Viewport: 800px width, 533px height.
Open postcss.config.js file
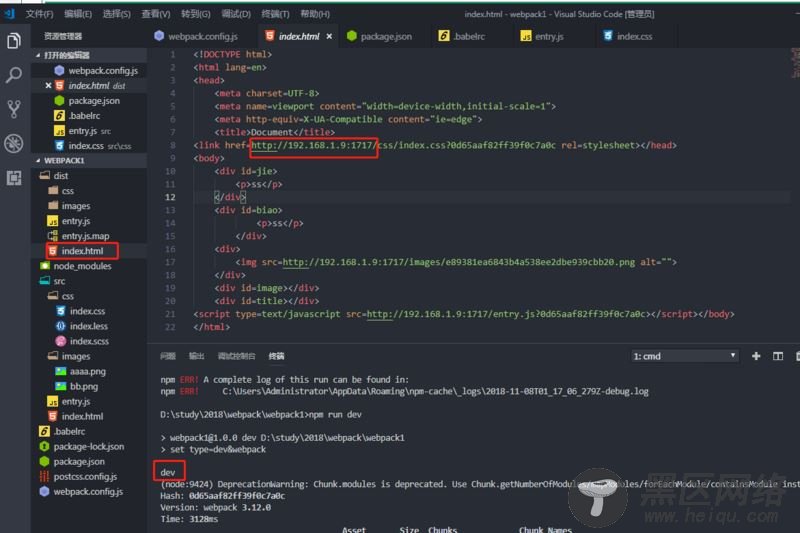pos(85,476)
